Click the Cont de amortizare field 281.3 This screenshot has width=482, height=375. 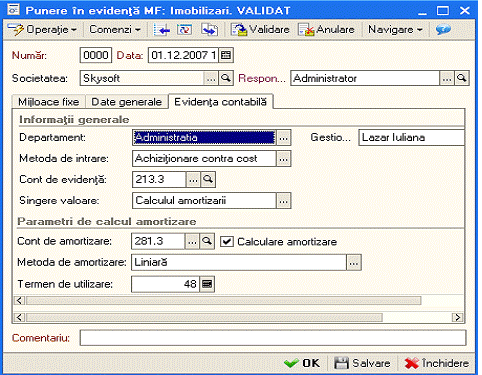click(x=158, y=241)
